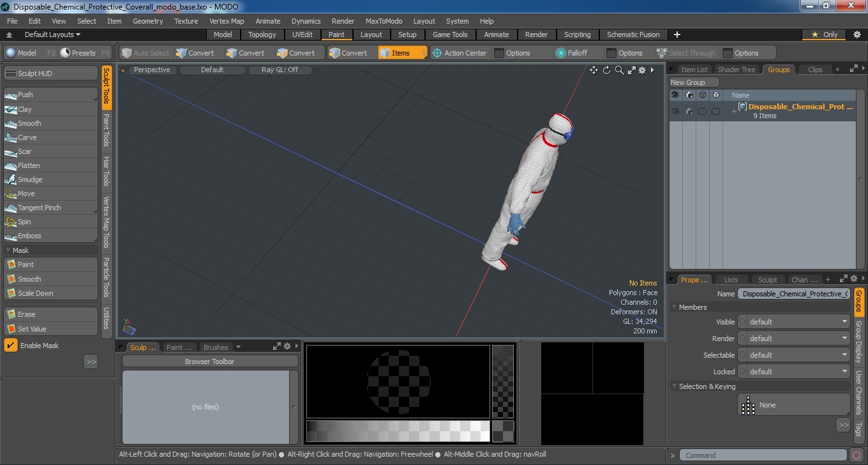Click the Action Center toolbar item
The image size is (868, 465).
(x=460, y=53)
